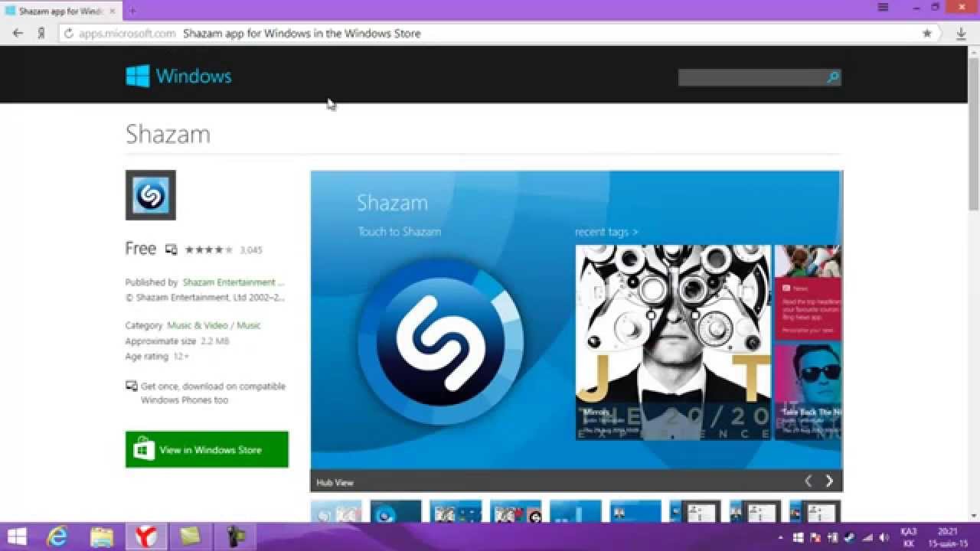Screen dimensions: 980x551
Task: Open Yandex home via the Я button
Action: pyautogui.click(x=41, y=34)
